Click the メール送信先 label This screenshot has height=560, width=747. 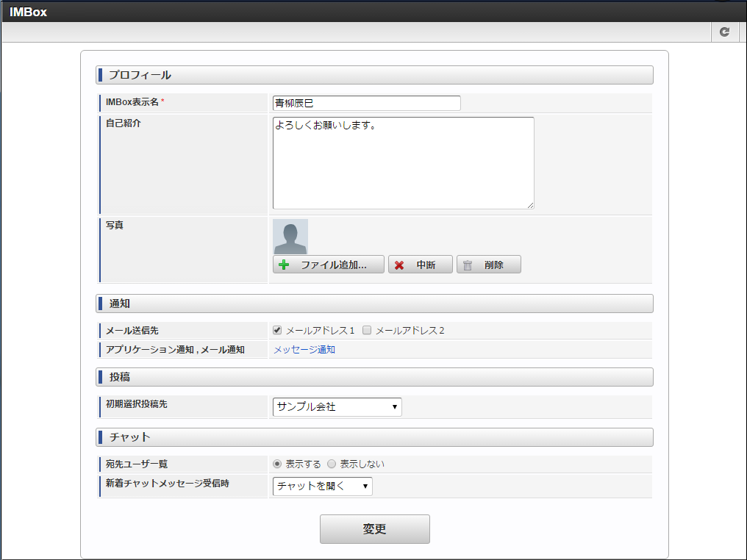click(x=132, y=331)
